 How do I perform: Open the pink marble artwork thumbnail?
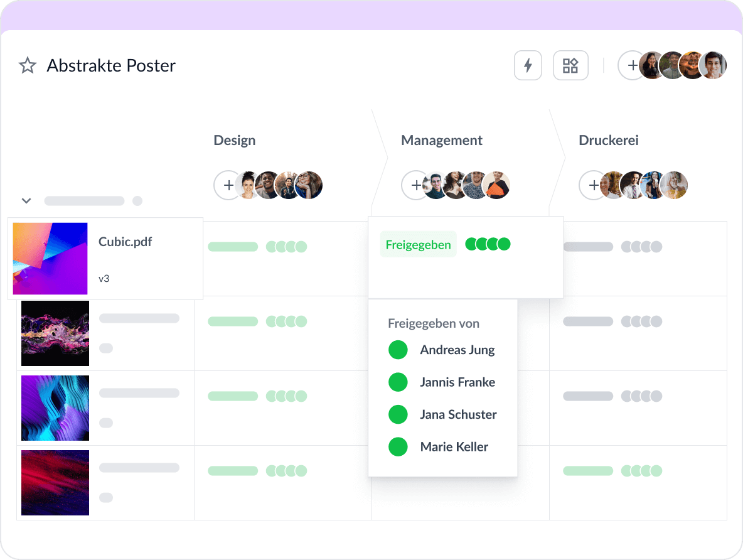pyautogui.click(x=55, y=333)
